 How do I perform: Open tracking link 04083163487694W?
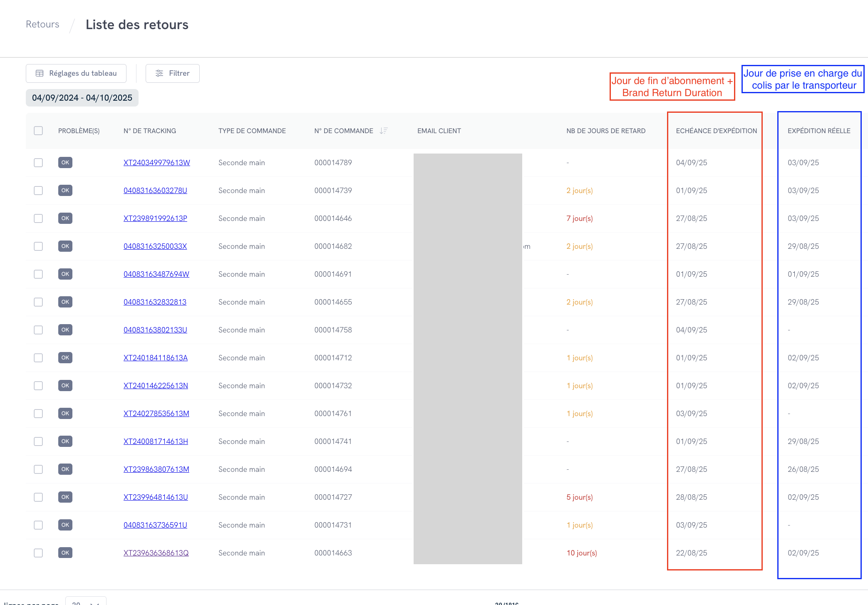coord(156,274)
